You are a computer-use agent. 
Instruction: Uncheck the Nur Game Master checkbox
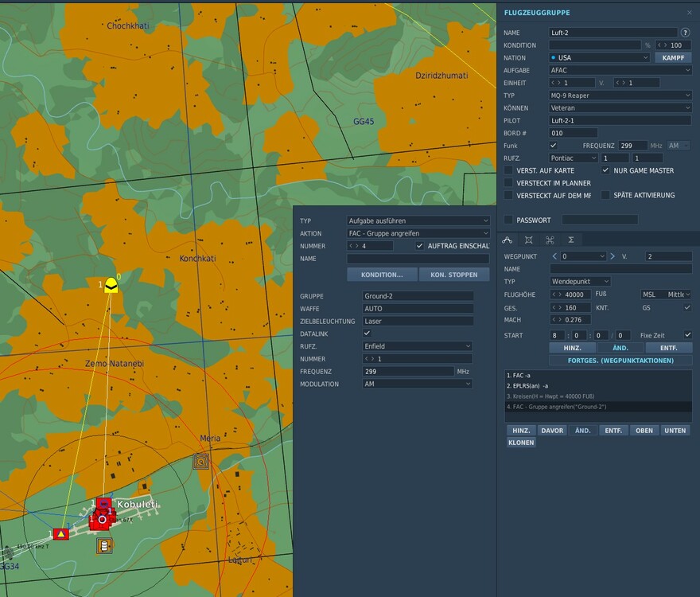(605, 170)
